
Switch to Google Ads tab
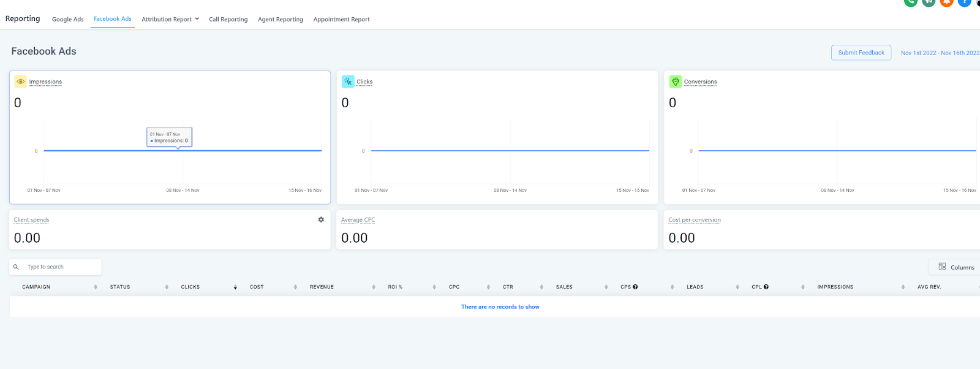pos(67,19)
